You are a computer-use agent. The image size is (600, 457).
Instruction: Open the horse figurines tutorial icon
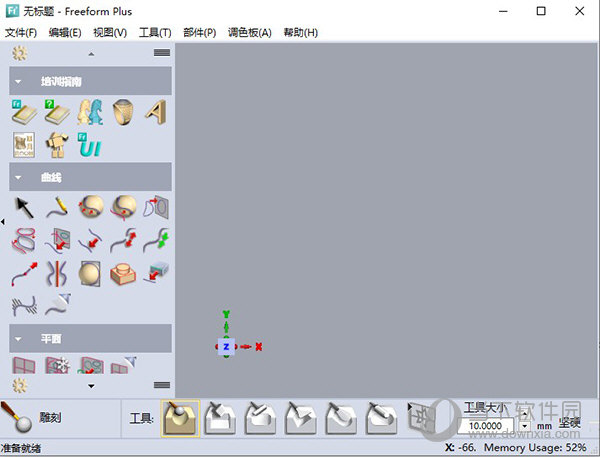pos(90,112)
